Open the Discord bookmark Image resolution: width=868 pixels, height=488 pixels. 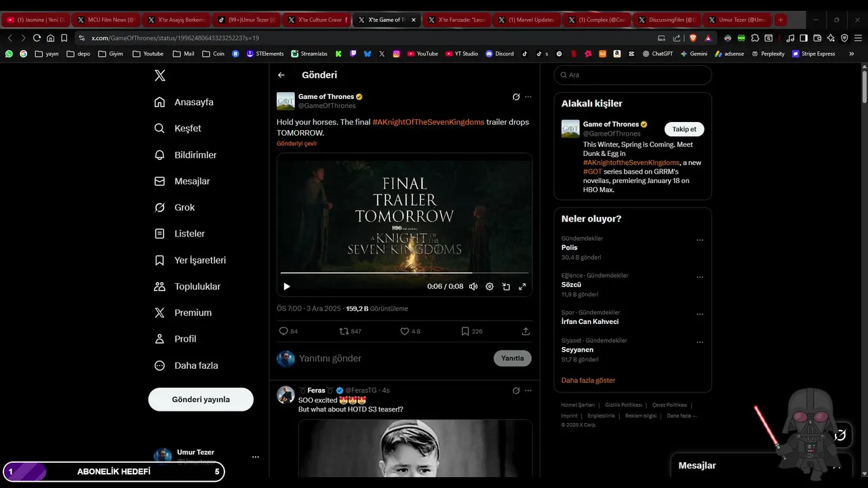click(x=500, y=54)
